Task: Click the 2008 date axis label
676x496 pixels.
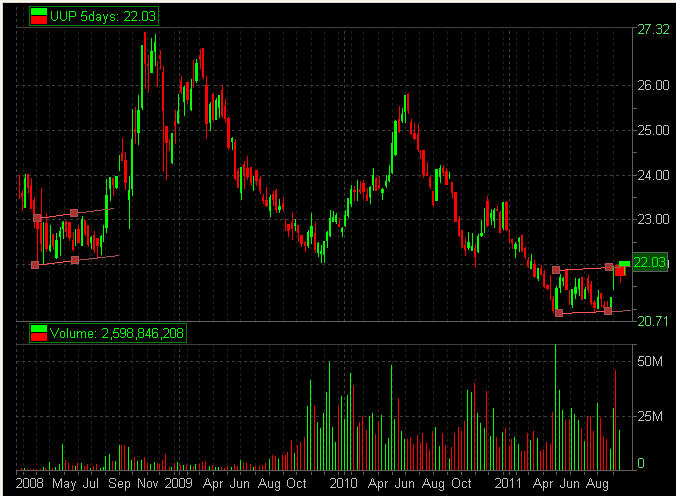Action: (x=30, y=483)
